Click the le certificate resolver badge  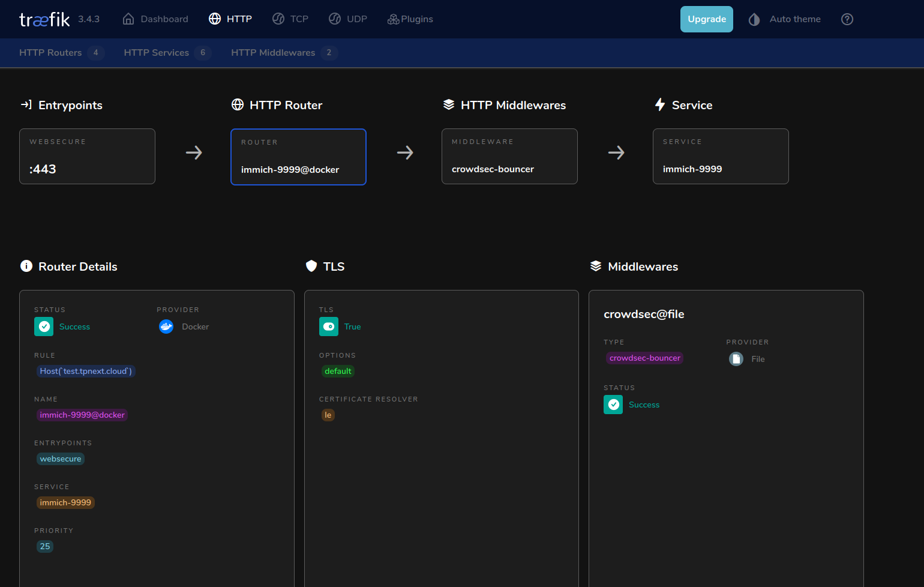(328, 415)
